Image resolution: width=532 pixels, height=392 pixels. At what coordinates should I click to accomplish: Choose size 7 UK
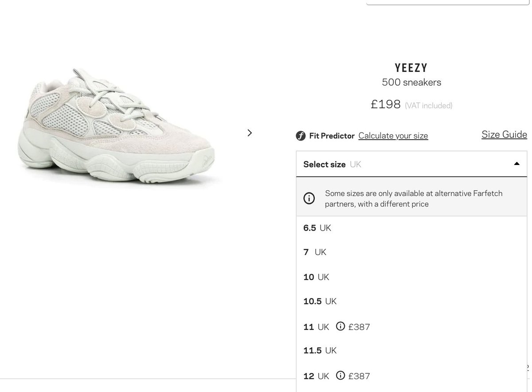411,252
